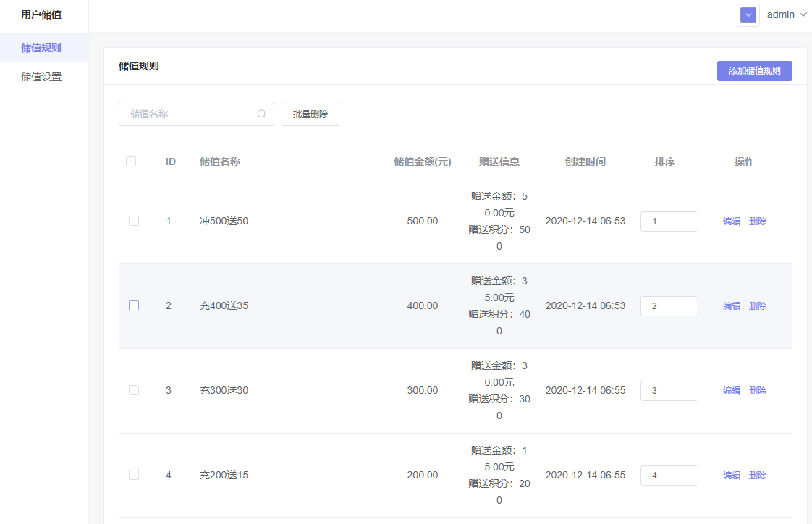812x524 pixels.
Task: Focus the 储值名称 search input
Action: [196, 114]
